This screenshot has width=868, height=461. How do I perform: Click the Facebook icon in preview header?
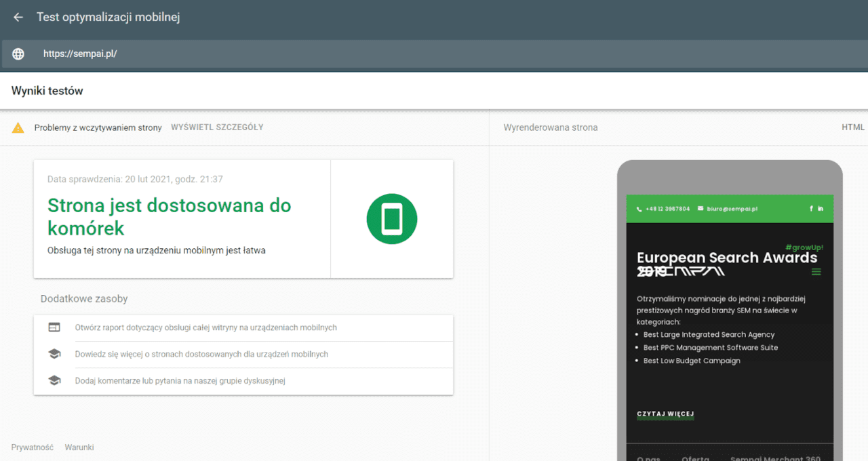pyautogui.click(x=811, y=209)
